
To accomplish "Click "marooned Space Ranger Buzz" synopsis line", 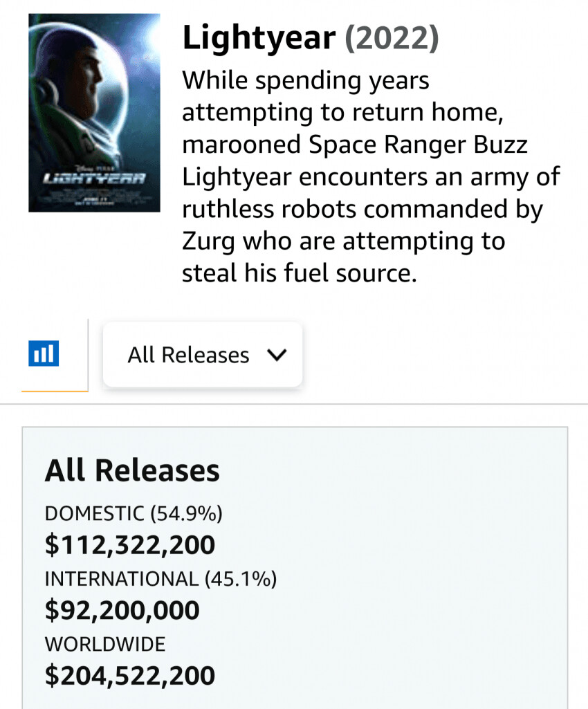I will pos(354,145).
